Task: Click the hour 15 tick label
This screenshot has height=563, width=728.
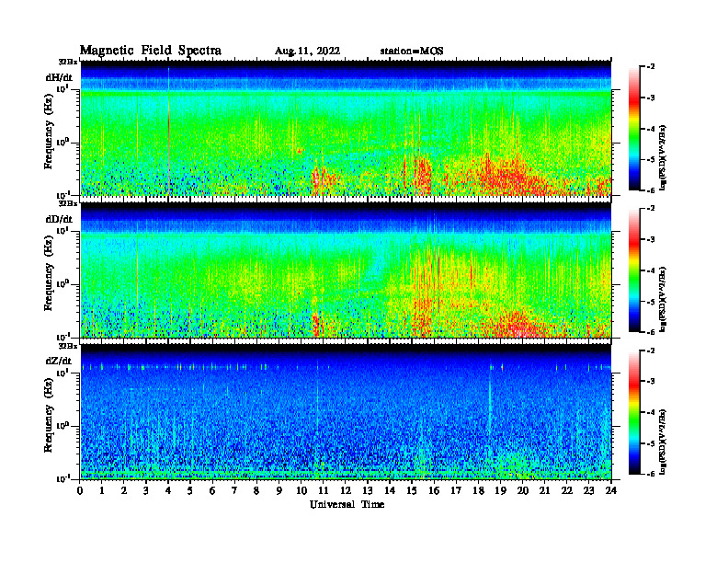Action: (x=412, y=491)
